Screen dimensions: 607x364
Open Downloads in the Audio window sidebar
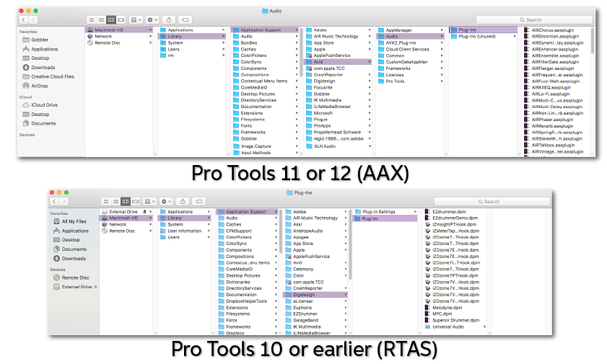click(39, 67)
